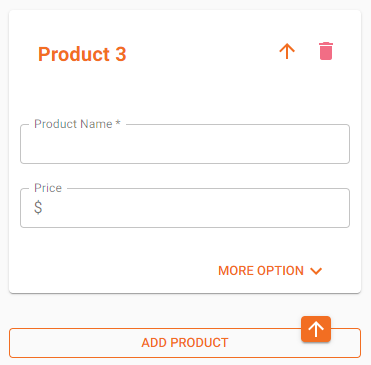Click the chevron beside MORE OPTION
The width and height of the screenshot is (371, 365).
pyautogui.click(x=316, y=271)
